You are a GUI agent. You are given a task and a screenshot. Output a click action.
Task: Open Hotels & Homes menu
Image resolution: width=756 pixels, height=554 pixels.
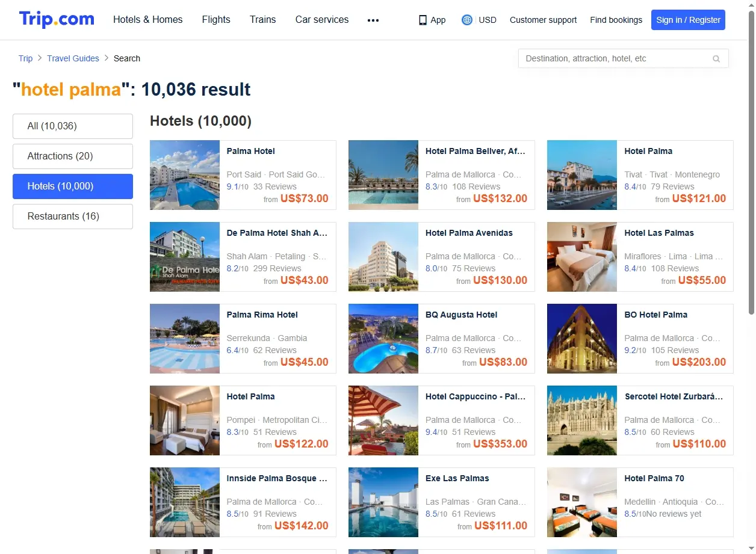148,19
